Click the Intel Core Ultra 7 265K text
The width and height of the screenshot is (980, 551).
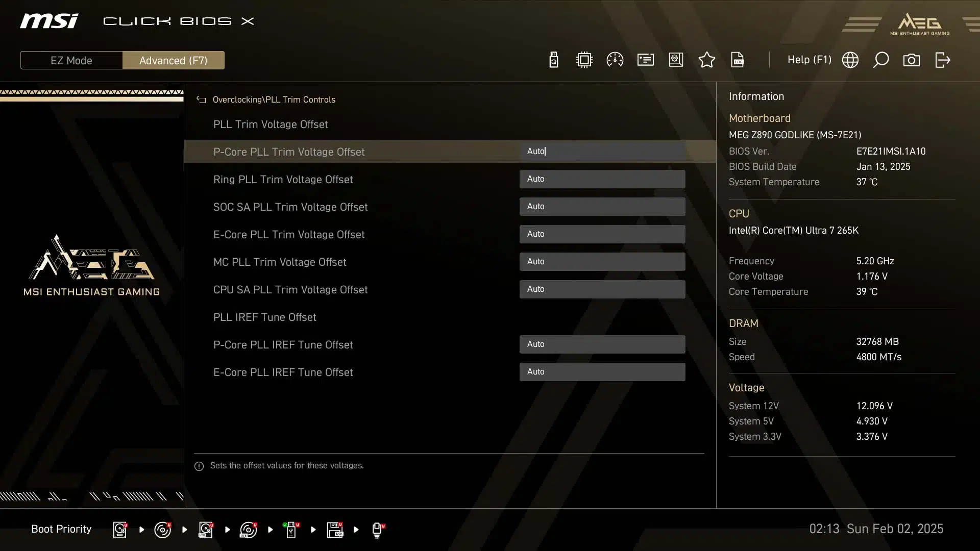click(x=794, y=231)
